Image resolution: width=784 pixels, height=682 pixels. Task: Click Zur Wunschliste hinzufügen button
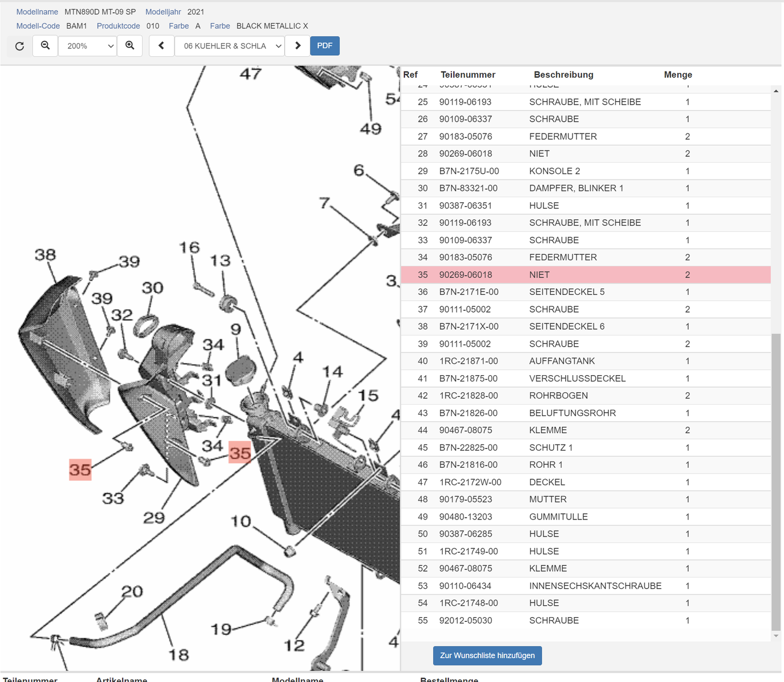point(487,655)
